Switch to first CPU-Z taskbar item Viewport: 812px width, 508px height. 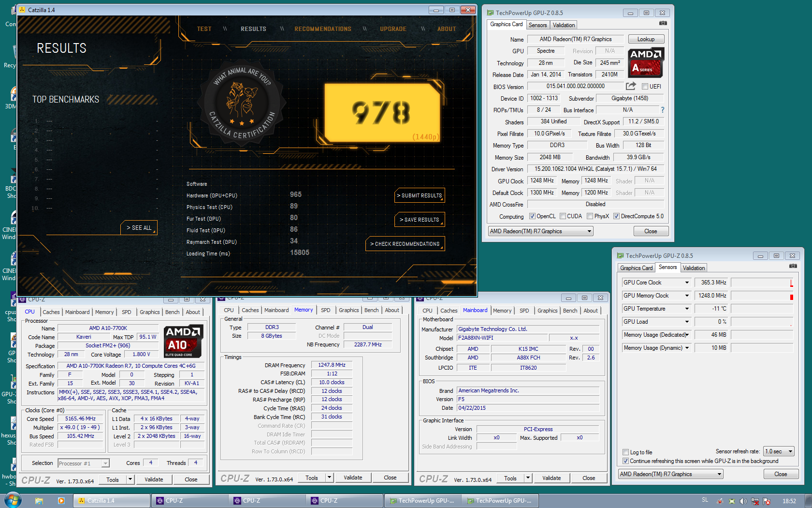click(x=189, y=501)
